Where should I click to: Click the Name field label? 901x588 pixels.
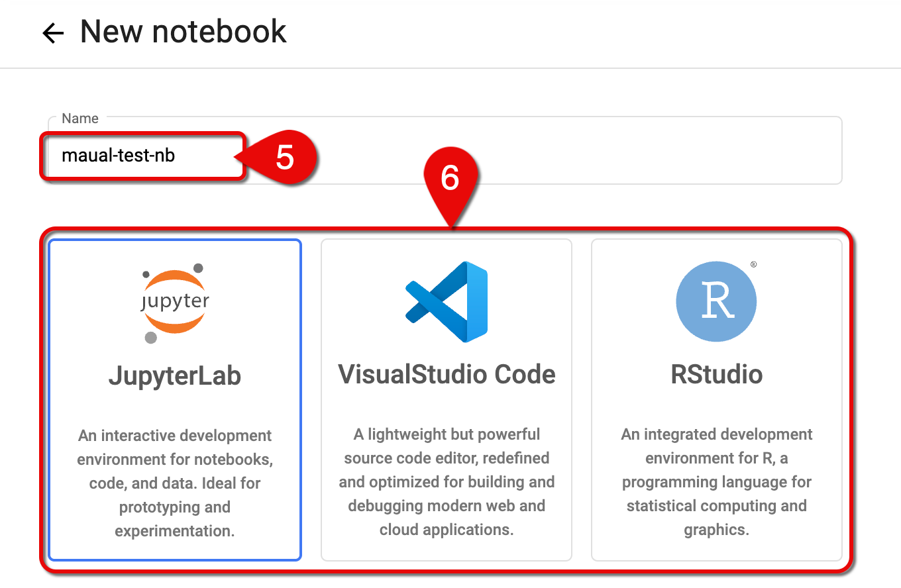(x=79, y=118)
